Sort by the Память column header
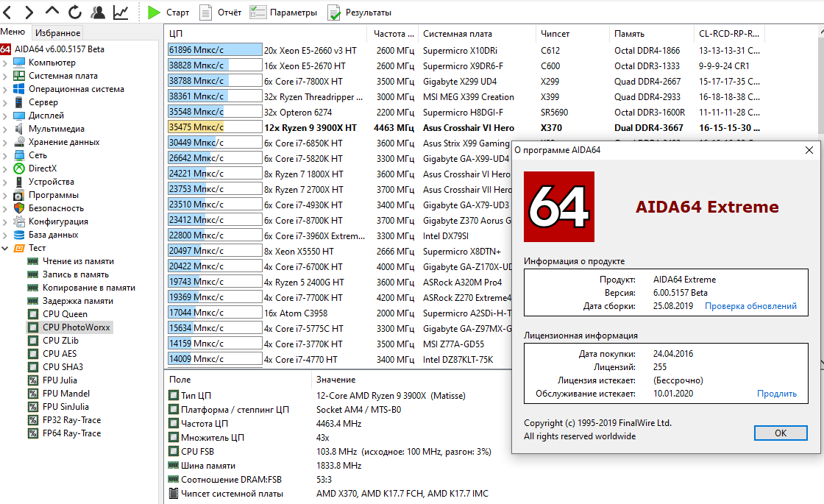Image resolution: width=824 pixels, height=504 pixels. [x=651, y=33]
